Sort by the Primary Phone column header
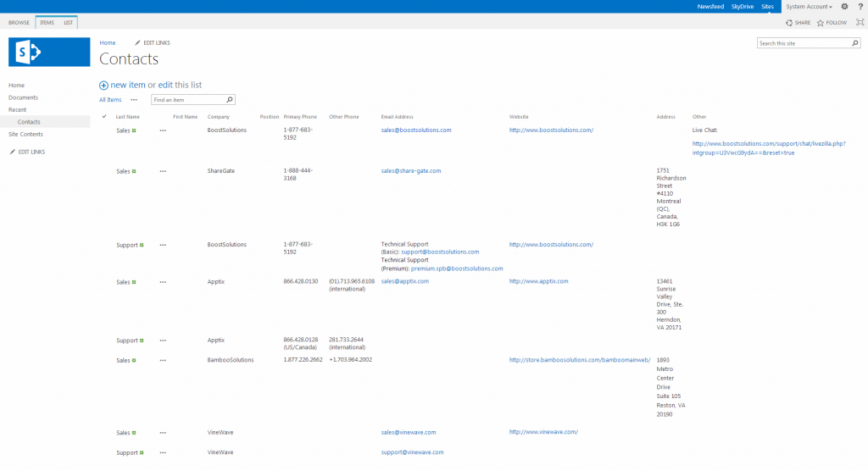868x471 pixels. [x=300, y=117]
